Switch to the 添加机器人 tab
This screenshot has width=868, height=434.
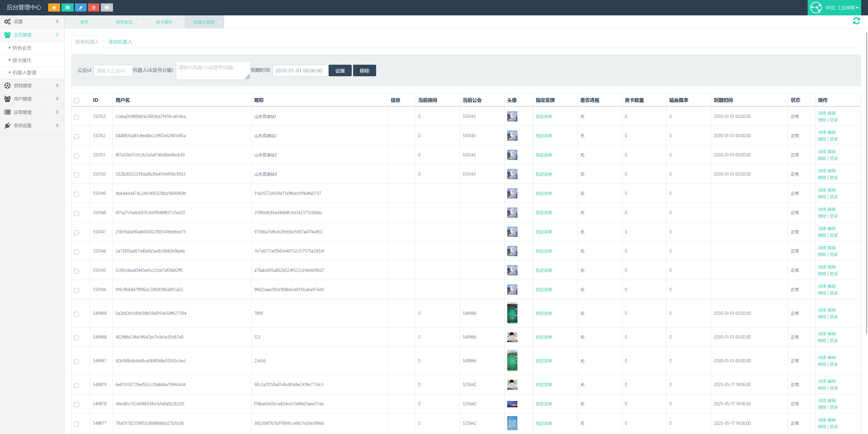tap(120, 42)
